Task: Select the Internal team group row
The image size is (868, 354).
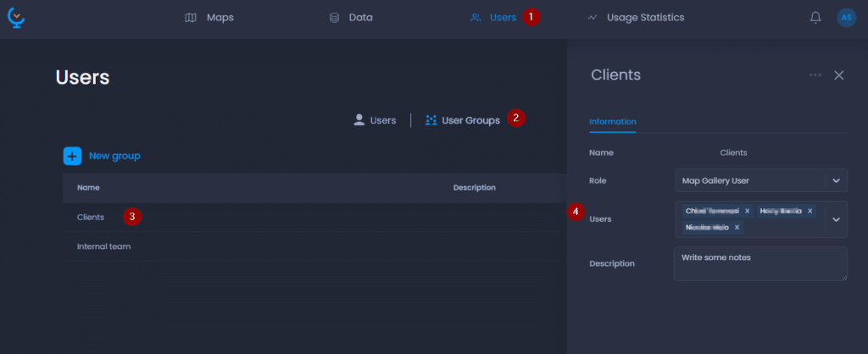Action: click(314, 246)
